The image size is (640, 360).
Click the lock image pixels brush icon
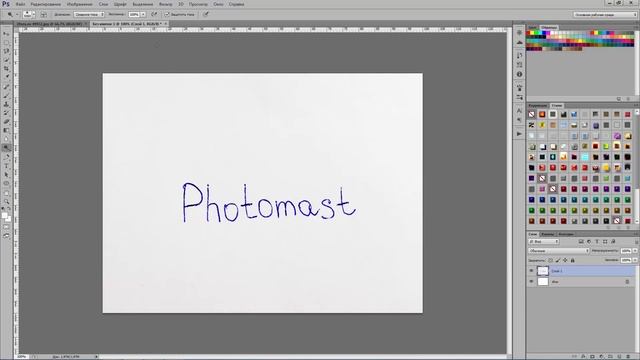click(558, 260)
